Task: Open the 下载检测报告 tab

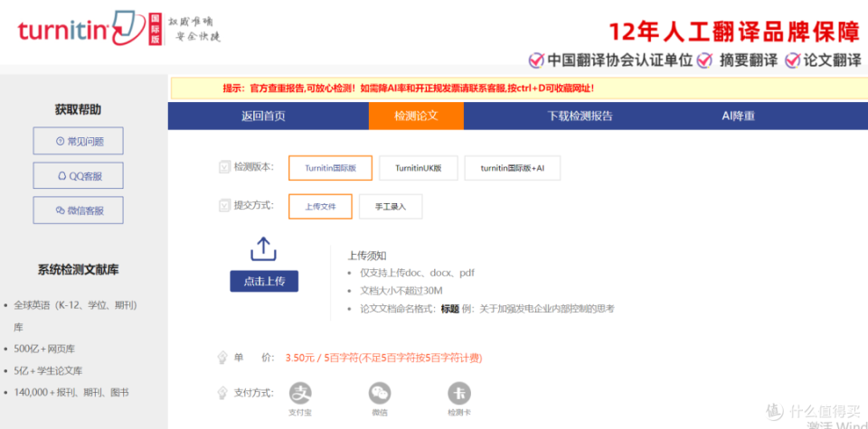Action: click(x=580, y=117)
